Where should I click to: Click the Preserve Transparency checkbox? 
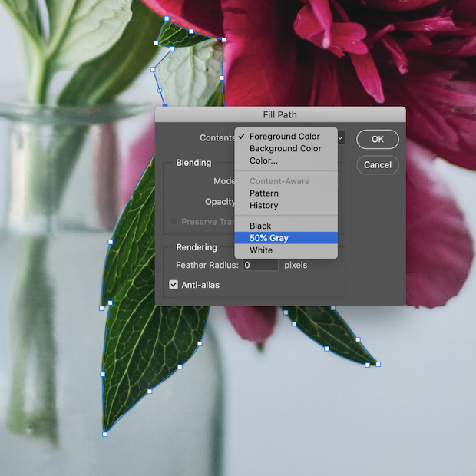174,221
